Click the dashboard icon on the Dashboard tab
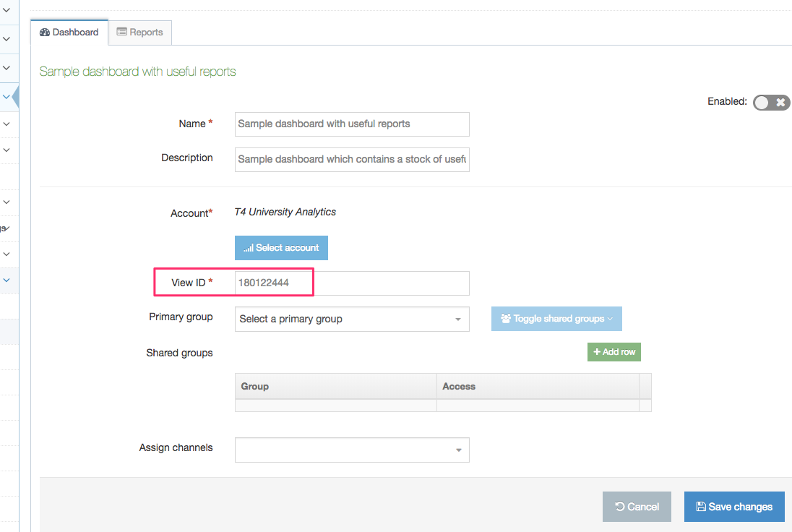Screen dimensions: 792x532 point(46,32)
